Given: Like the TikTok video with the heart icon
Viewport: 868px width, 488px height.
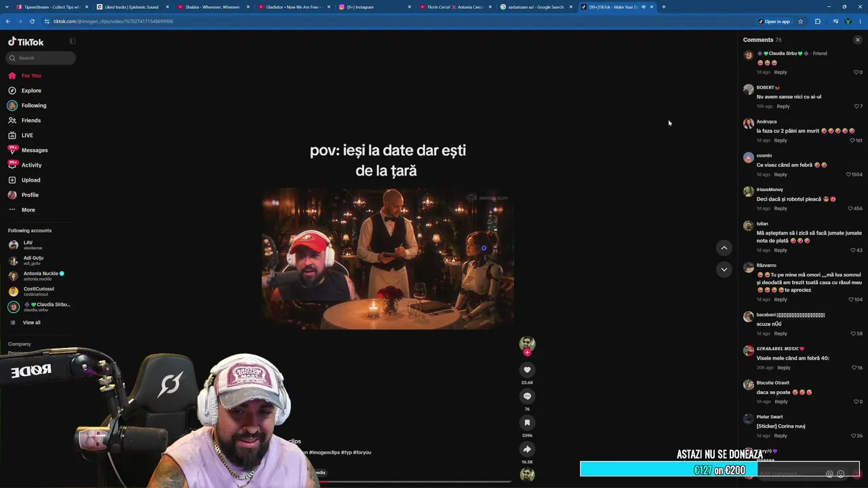Looking at the screenshot, I should 527,369.
